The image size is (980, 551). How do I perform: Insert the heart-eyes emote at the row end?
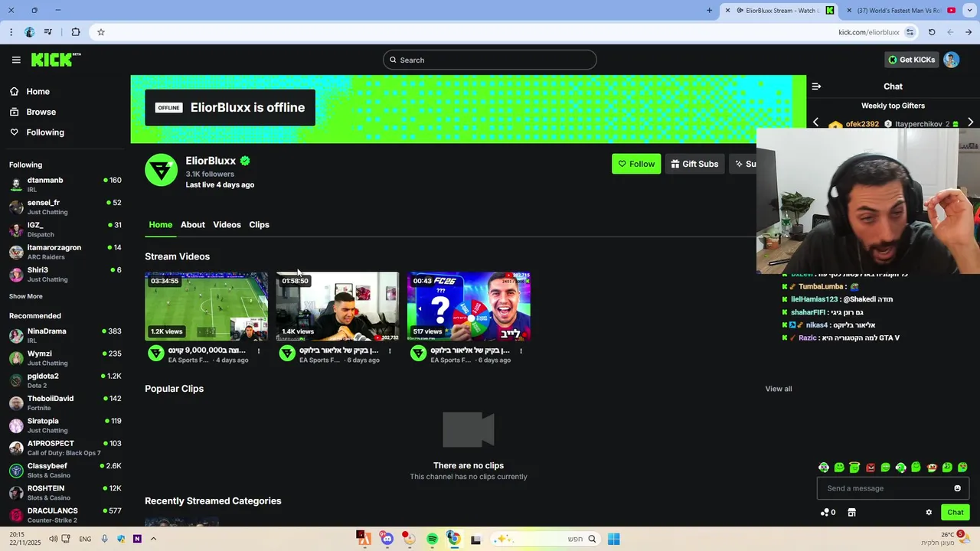point(962,467)
